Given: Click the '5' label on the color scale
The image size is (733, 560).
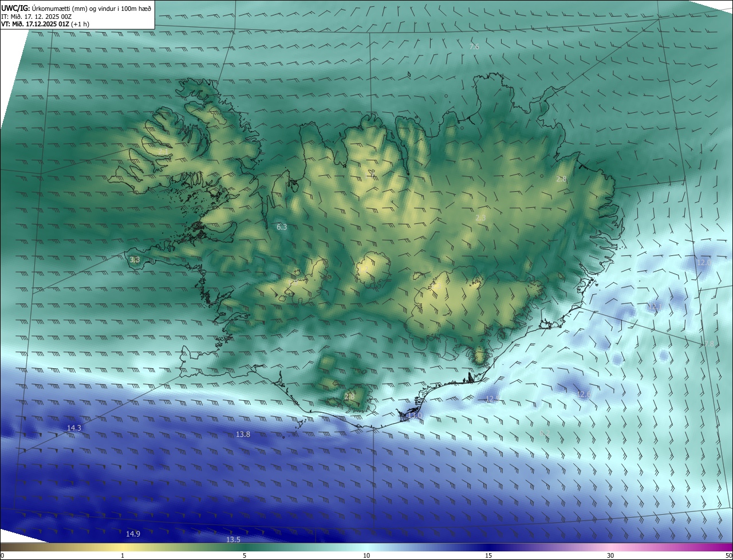Looking at the screenshot, I should (245, 555).
